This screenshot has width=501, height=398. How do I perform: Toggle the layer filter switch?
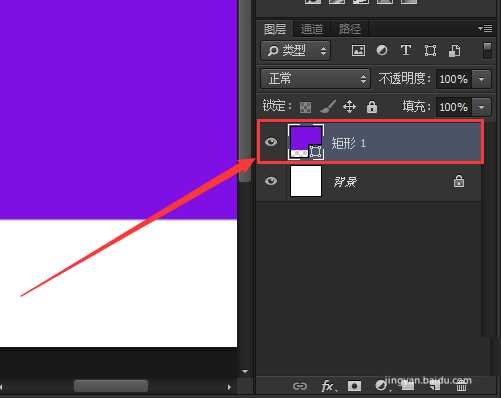pyautogui.click(x=487, y=50)
